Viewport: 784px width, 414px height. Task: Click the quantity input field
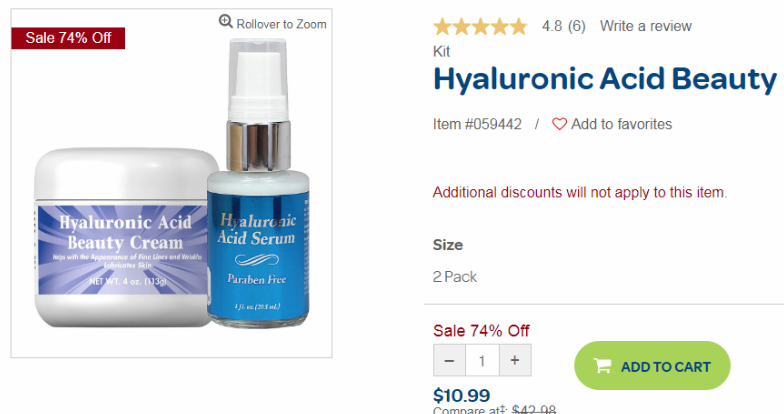(x=482, y=360)
